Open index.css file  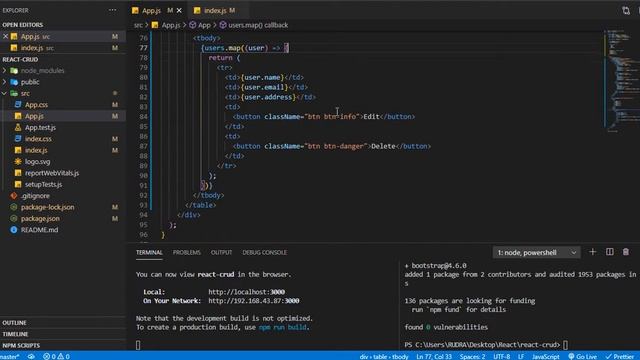pos(38,139)
